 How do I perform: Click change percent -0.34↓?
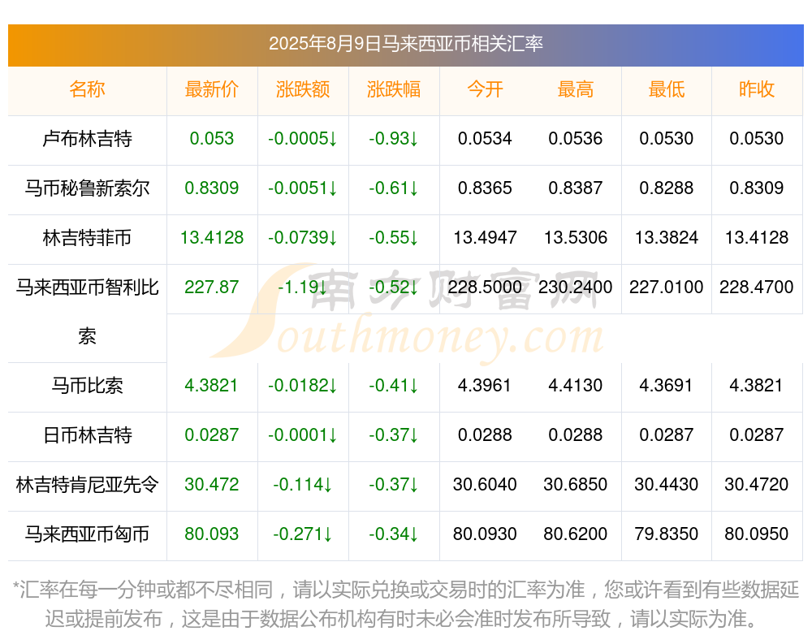pos(394,534)
